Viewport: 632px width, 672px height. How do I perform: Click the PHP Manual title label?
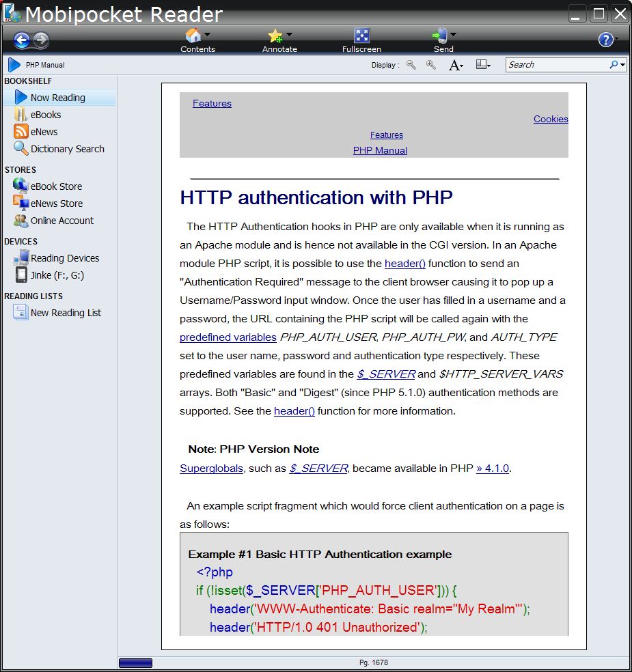[x=45, y=65]
